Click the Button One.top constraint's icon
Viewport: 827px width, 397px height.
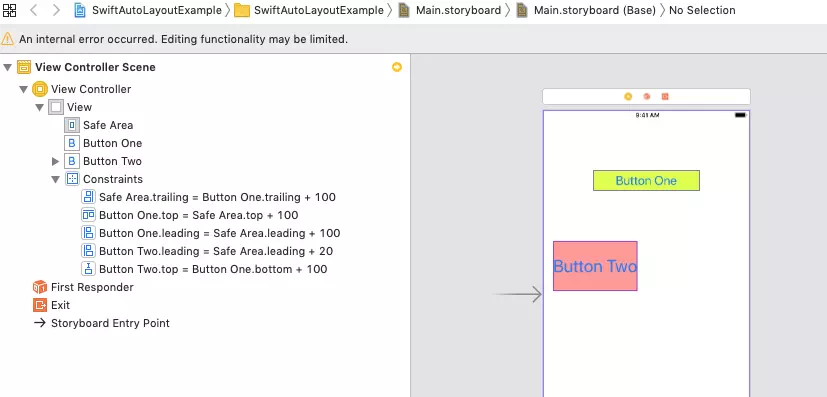(88, 215)
